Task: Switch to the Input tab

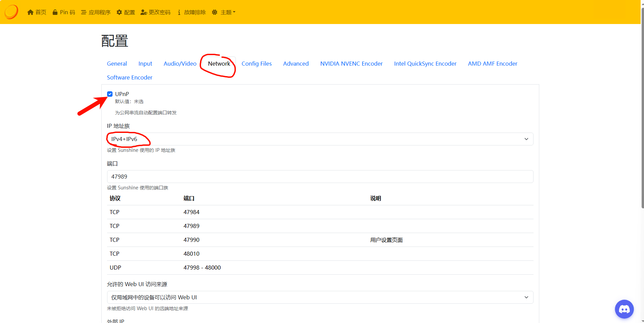Action: pos(145,64)
